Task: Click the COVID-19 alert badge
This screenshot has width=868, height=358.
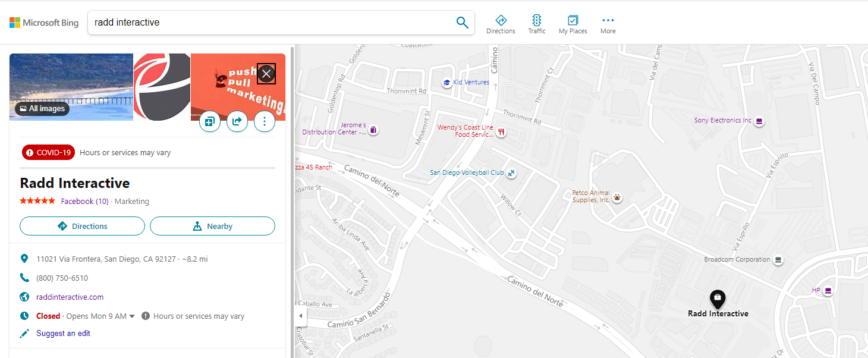Action: (x=48, y=153)
